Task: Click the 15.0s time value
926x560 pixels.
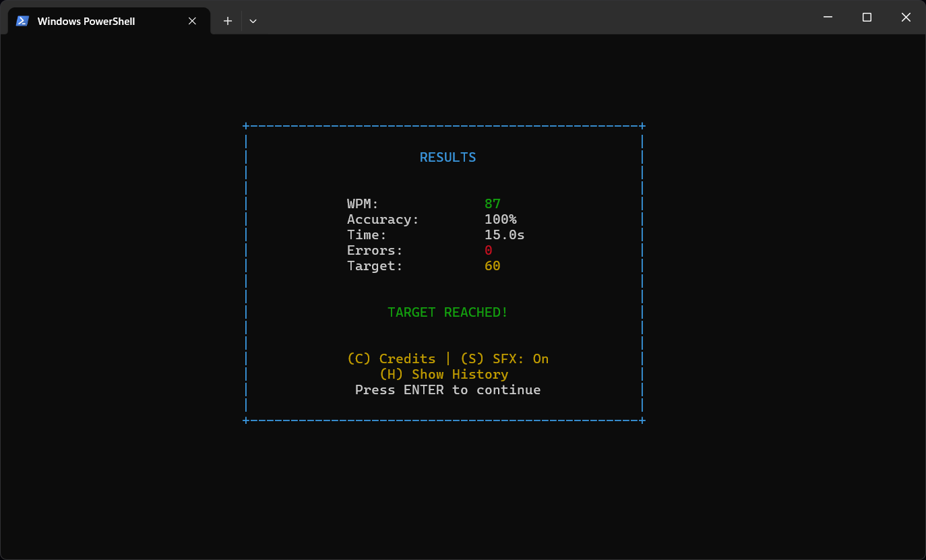Action: click(x=505, y=235)
